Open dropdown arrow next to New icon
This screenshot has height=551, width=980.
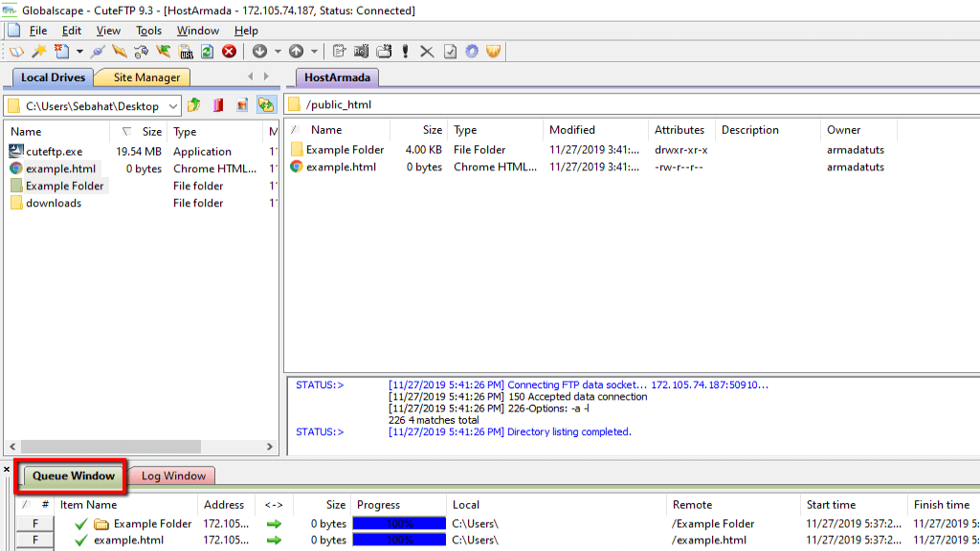click(79, 52)
